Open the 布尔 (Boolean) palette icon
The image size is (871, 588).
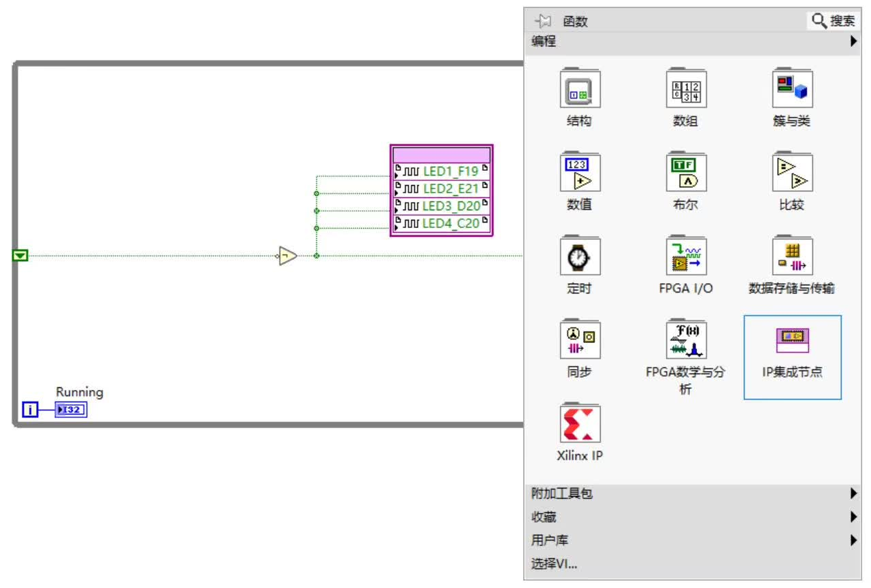pyautogui.click(x=686, y=172)
